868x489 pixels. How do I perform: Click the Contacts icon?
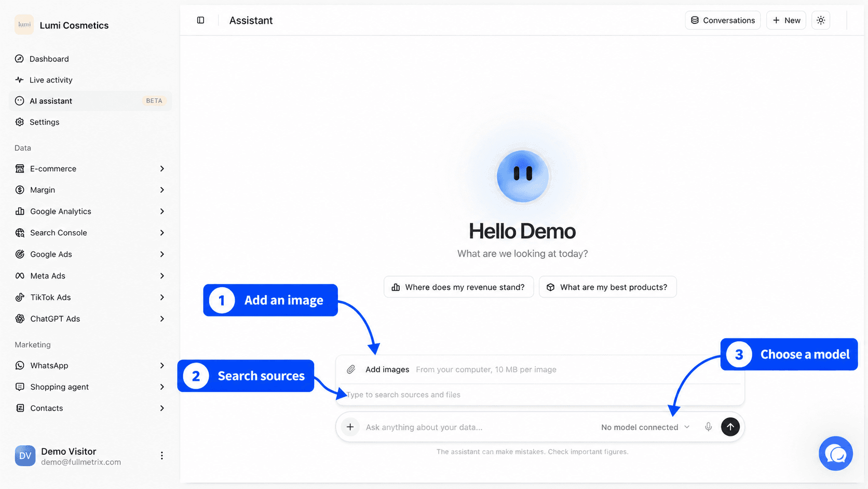[20, 408]
